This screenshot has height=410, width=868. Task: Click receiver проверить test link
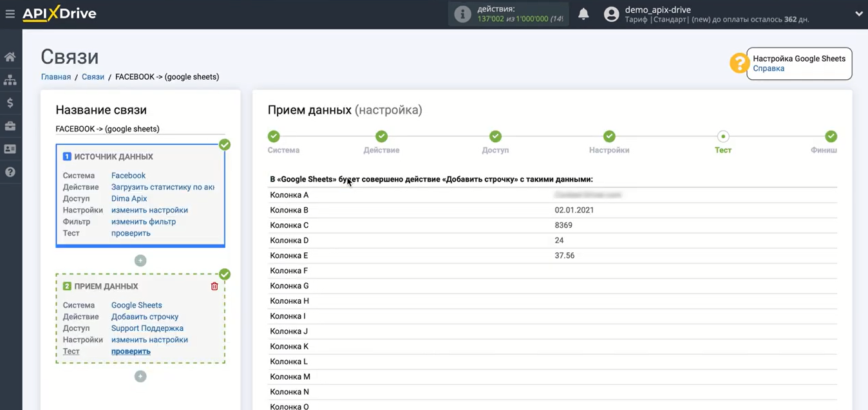tap(131, 351)
